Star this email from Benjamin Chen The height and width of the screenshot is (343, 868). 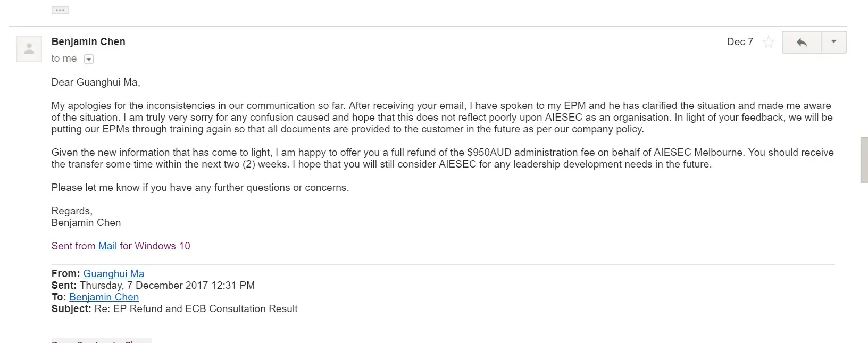click(x=768, y=42)
